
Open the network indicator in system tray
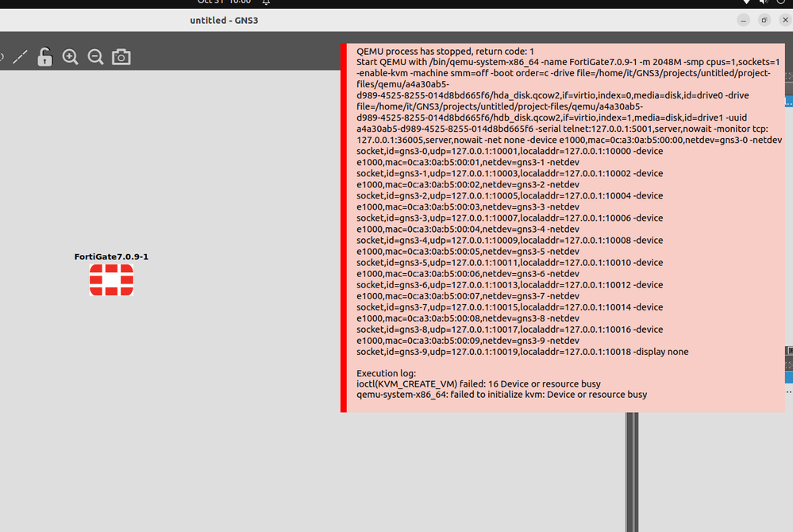click(746, 2)
